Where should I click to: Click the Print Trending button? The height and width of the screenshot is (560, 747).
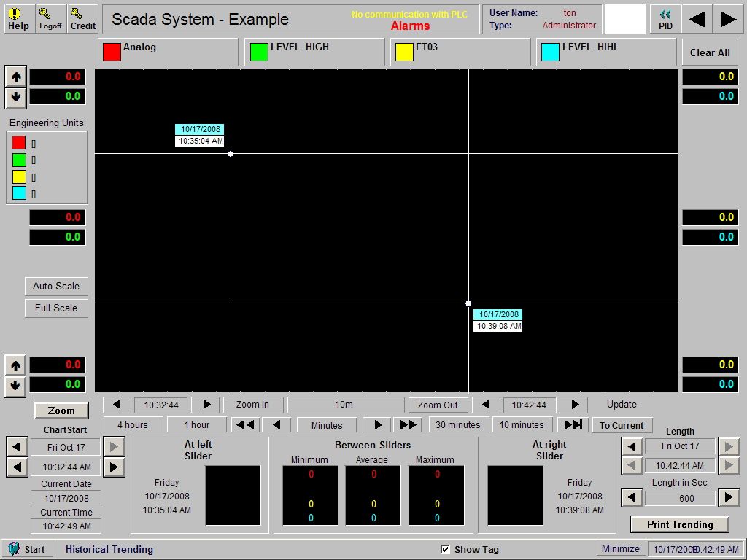[679, 524]
